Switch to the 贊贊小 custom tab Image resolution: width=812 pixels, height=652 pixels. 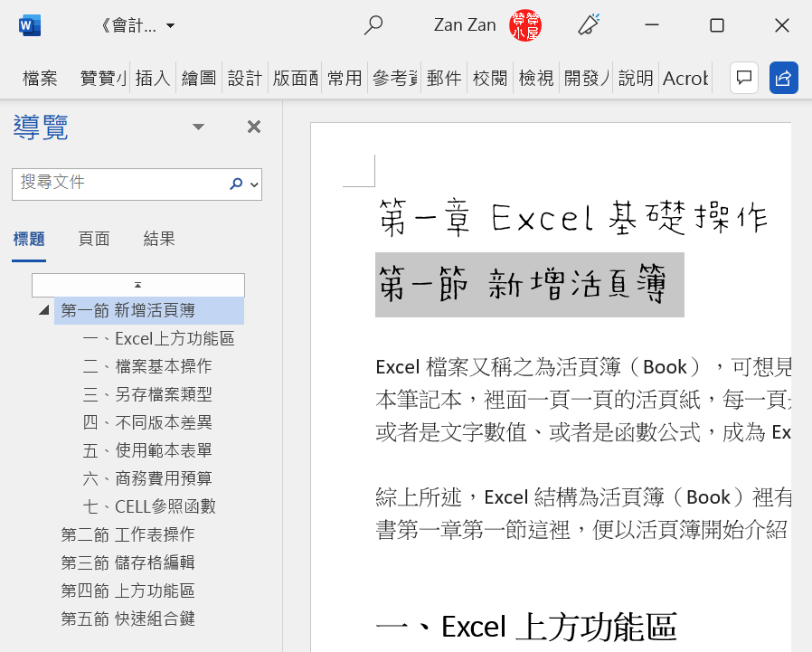pyautogui.click(x=103, y=78)
